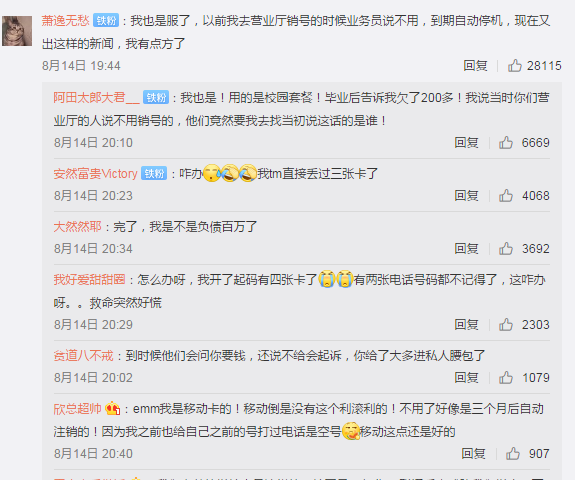Like the comment with 28115 likes
Screen dimensions: 575x480
click(514, 66)
